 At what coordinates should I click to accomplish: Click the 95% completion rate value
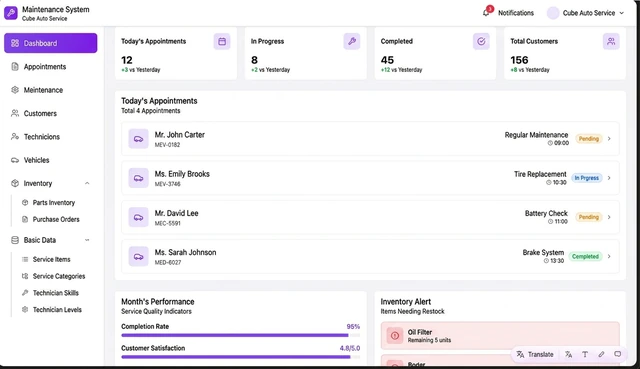coord(353,327)
